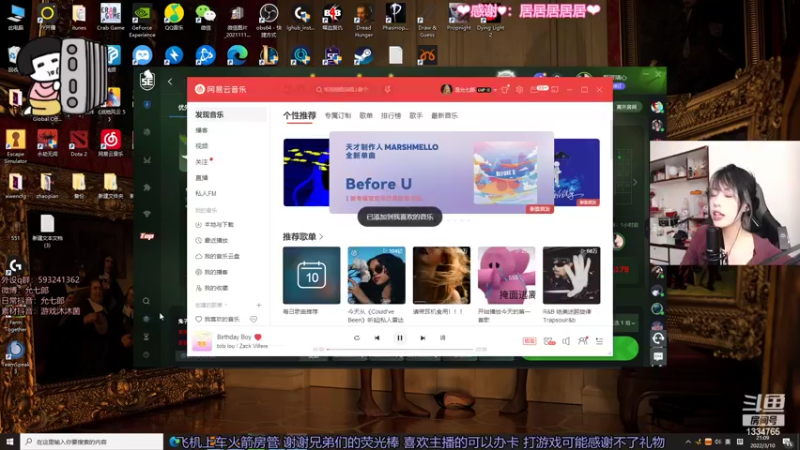800x450 pixels.
Task: Navigate back with header arrow
Action: pyautogui.click(x=288, y=89)
